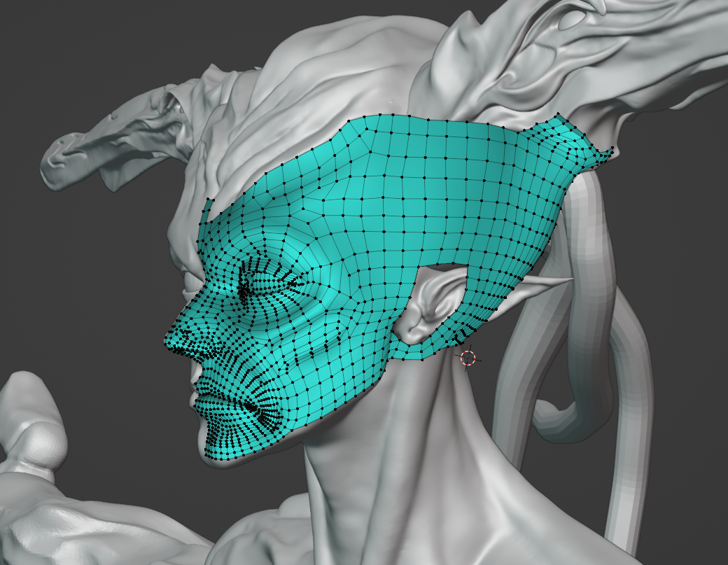Click the red-white 3D cursor near the neck
Viewport: 728px width, 565px height.
(468, 358)
